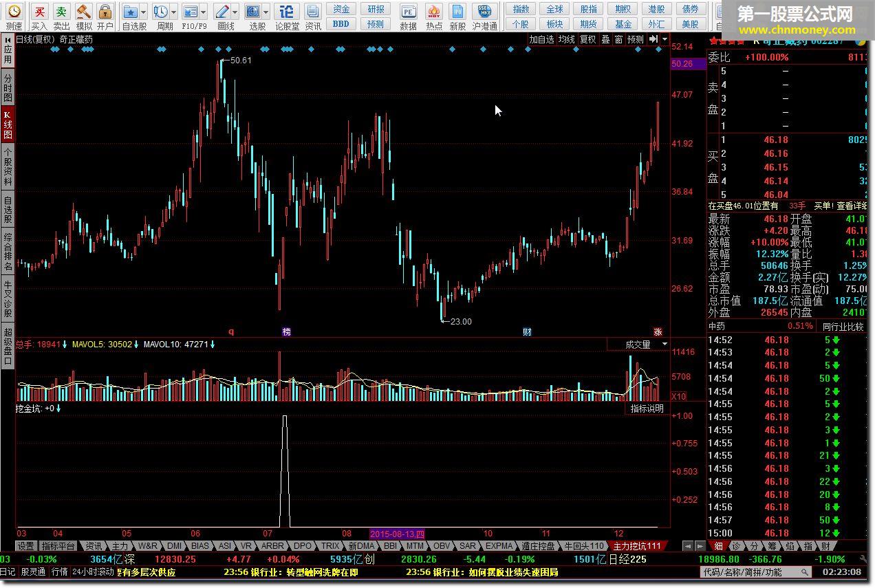Select the 细 detail tab in bottom right
This screenshot has width=875, height=588.
coord(718,545)
